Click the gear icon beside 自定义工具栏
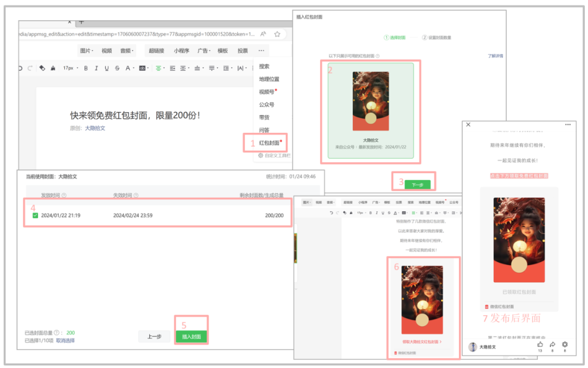The height and width of the screenshot is (368, 588). coord(261,155)
